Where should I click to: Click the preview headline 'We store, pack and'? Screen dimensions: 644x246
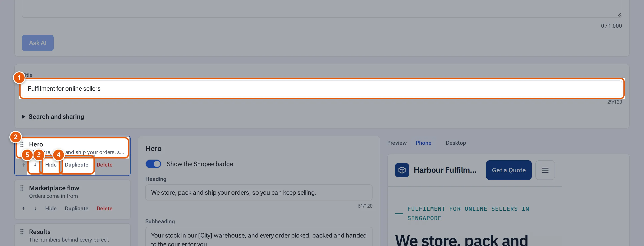[x=462, y=240]
